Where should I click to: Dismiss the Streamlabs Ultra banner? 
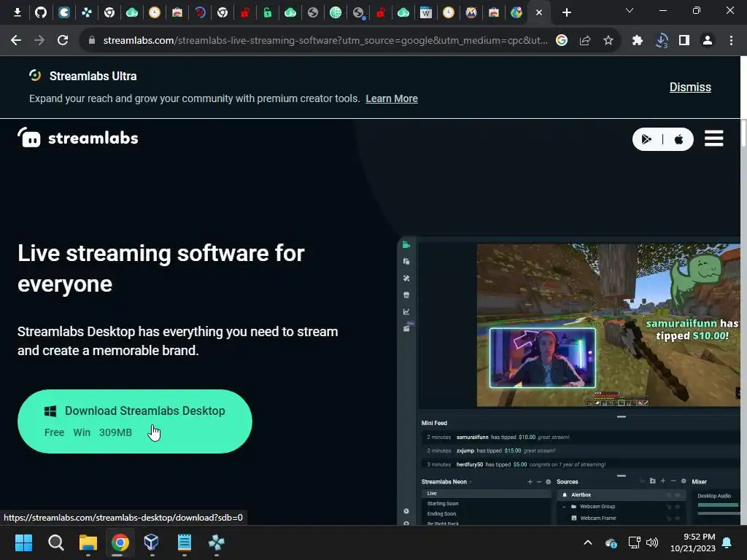pyautogui.click(x=690, y=87)
